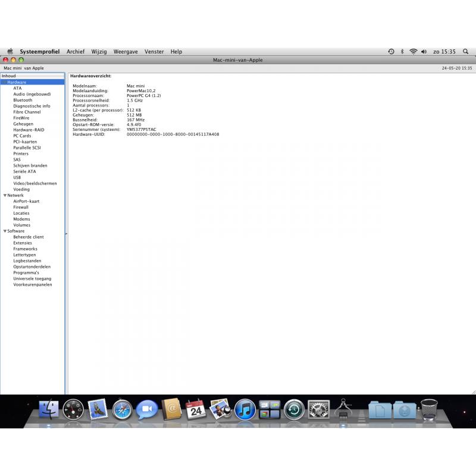Screen dimensions: 476x476
Task: Open iCal calendar showing 24
Action: (196, 410)
